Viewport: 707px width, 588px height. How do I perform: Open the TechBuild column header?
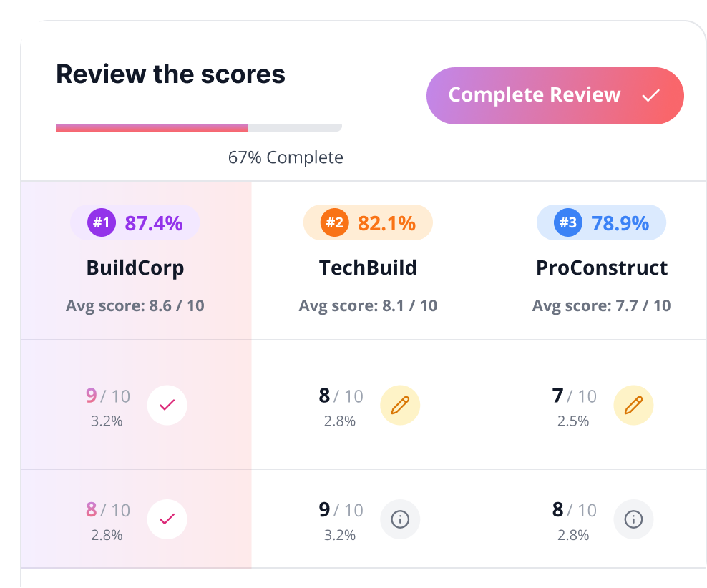[368, 268]
